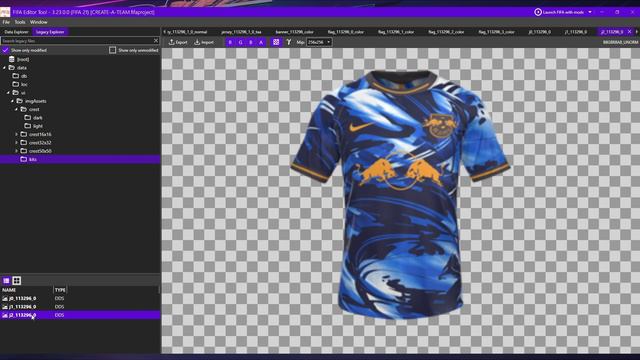Switch file list to list view
The image size is (640, 360).
(6, 280)
